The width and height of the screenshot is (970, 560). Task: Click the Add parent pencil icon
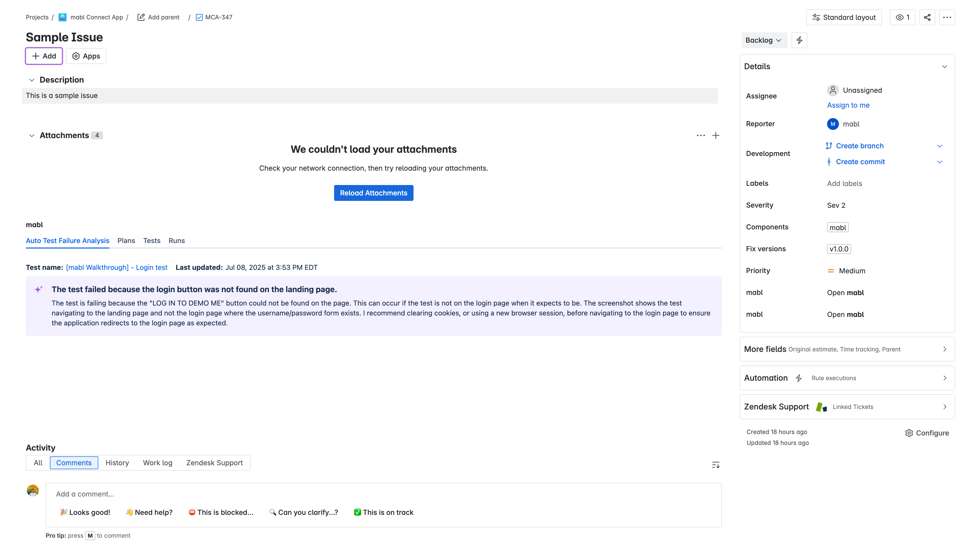coord(141,17)
